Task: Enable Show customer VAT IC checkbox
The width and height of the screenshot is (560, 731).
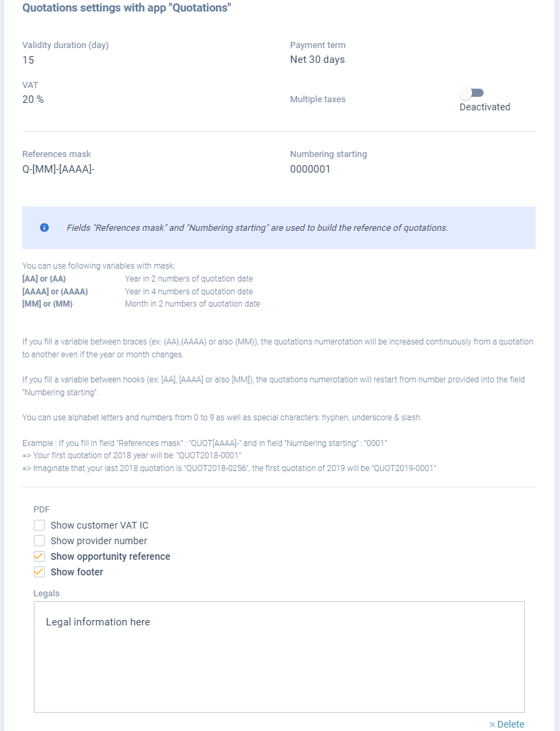Action: coord(39,525)
